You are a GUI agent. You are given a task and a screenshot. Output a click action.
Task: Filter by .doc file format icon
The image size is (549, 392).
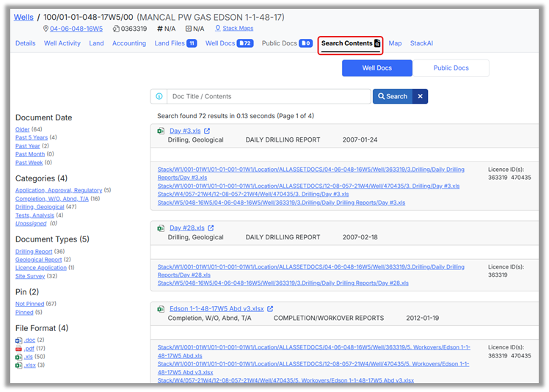[x=19, y=341]
